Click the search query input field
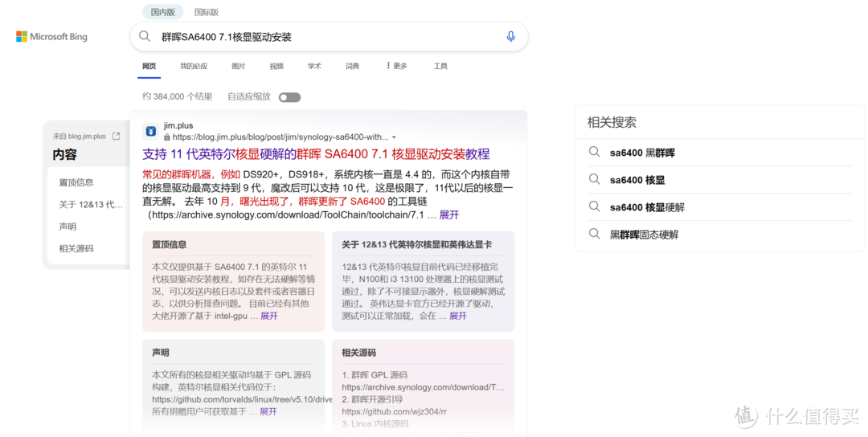Image resolution: width=868 pixels, height=437 pixels. pos(329,36)
